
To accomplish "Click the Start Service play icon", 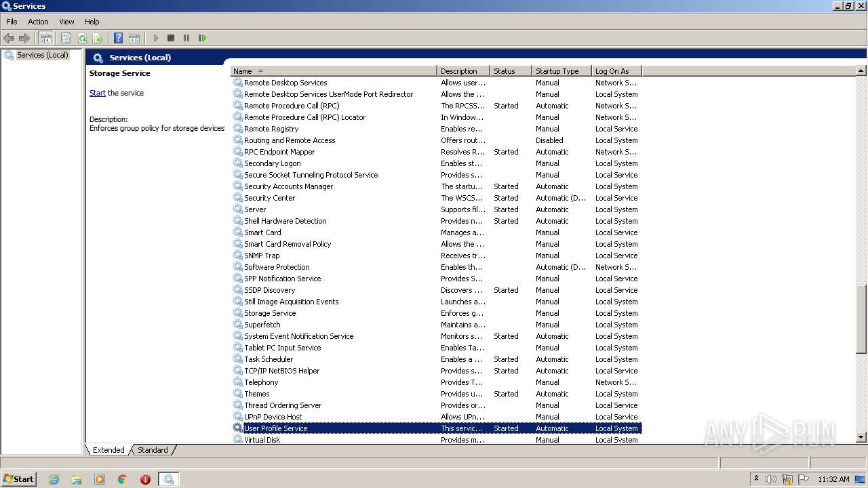I will (x=156, y=38).
